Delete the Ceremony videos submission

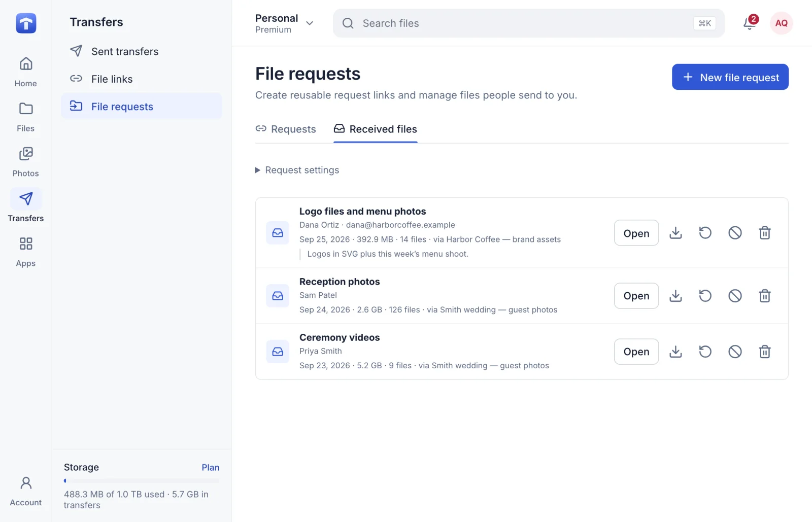pos(765,352)
